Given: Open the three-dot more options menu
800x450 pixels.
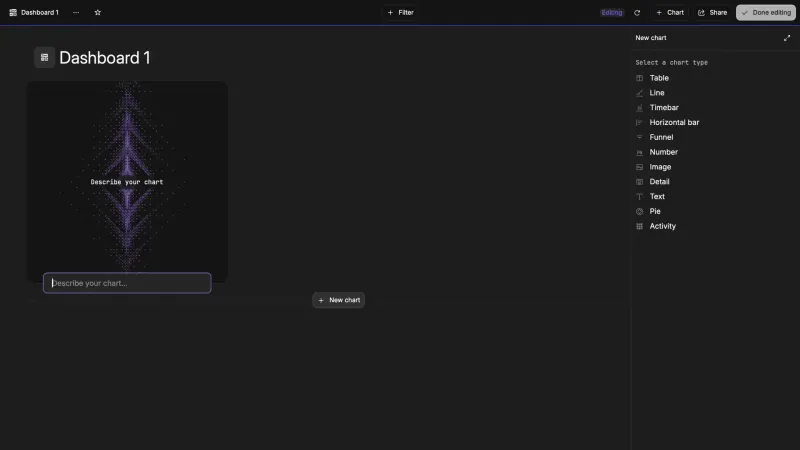Looking at the screenshot, I should click(x=76, y=12).
